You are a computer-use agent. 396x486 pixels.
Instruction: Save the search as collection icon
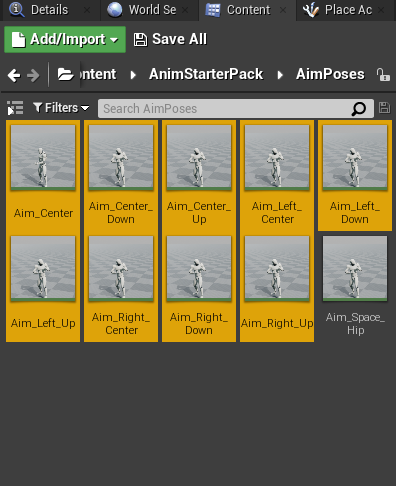pyautogui.click(x=384, y=108)
